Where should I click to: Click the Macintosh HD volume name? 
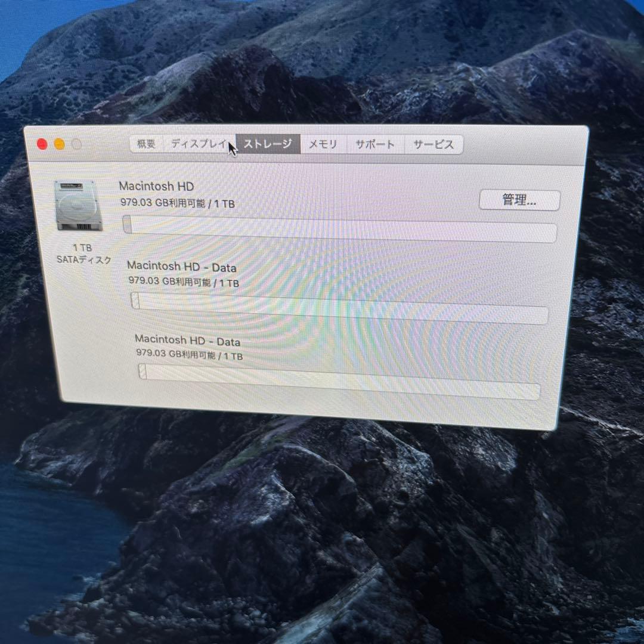tap(156, 186)
